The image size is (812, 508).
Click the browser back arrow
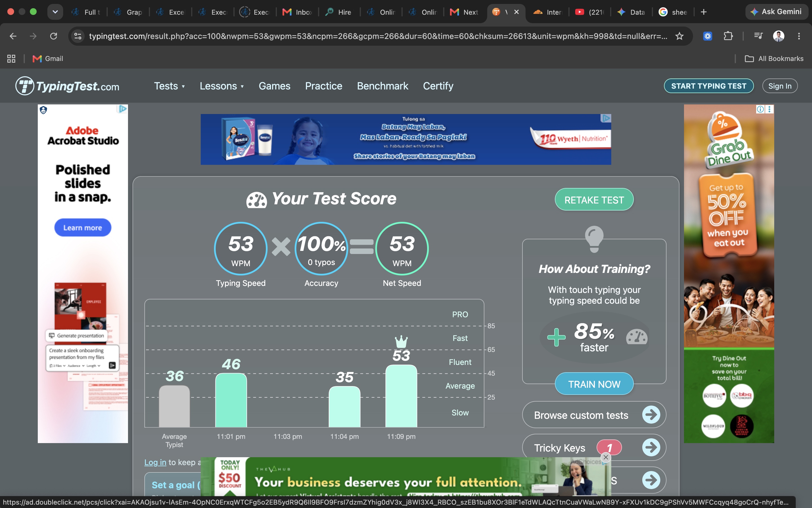[13, 36]
